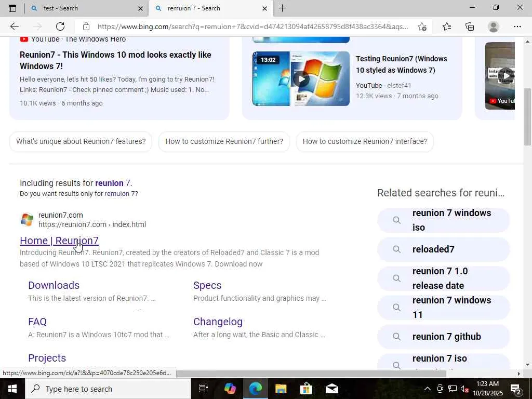Open the FAQ sitelink
This screenshot has height=399, width=532.
click(37, 322)
